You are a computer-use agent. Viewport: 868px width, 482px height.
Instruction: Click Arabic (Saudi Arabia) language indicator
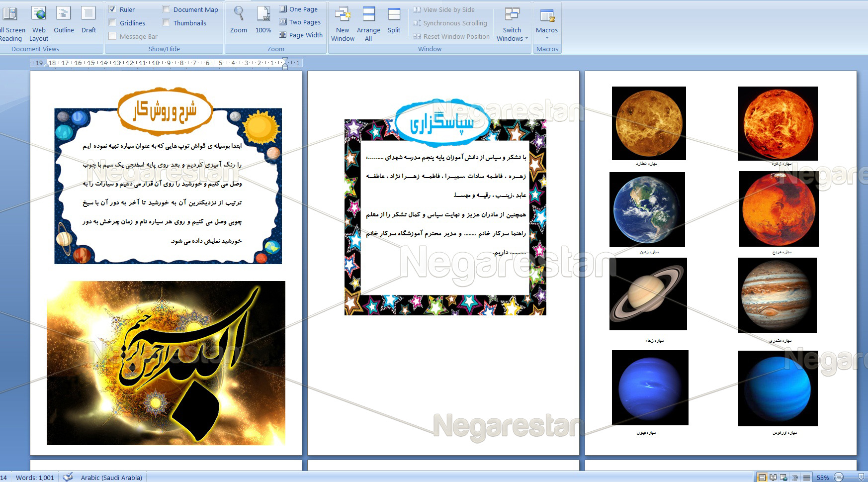[x=111, y=478]
